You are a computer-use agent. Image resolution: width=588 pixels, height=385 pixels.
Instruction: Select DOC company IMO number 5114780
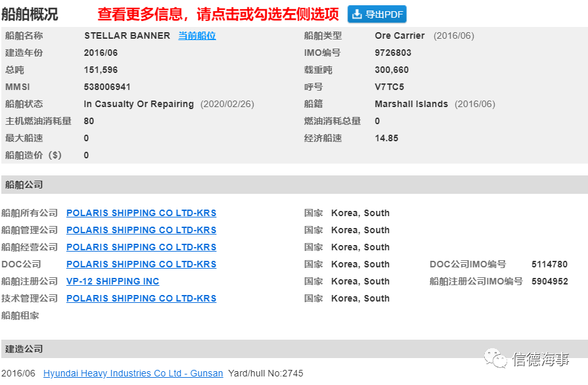[x=549, y=264]
